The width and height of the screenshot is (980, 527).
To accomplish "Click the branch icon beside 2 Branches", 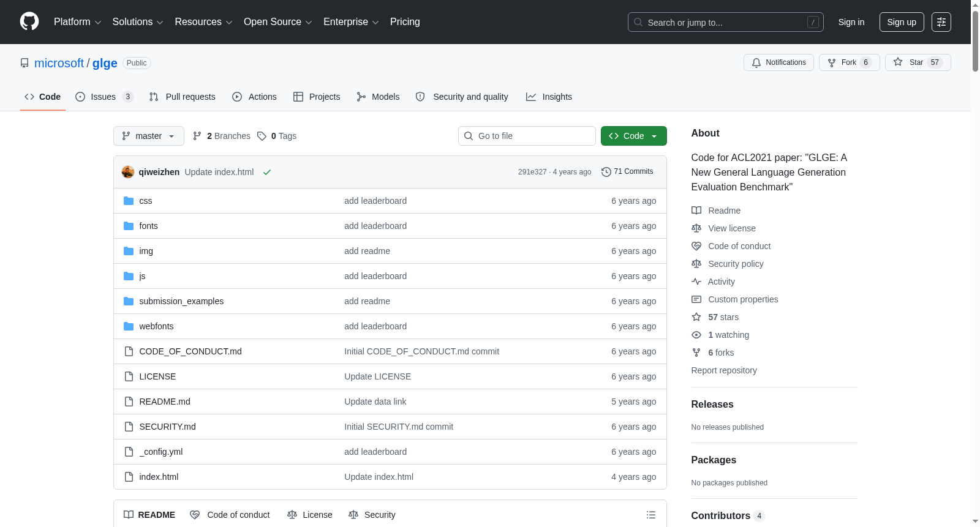I will tap(197, 136).
